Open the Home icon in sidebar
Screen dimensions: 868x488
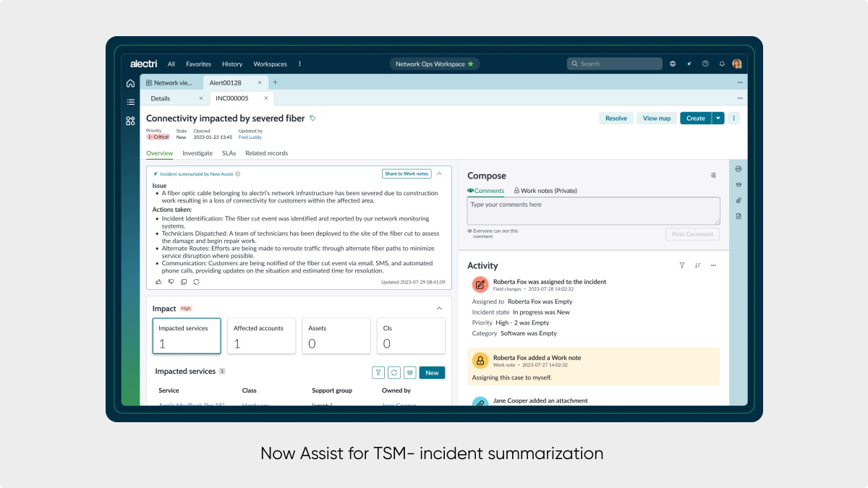[x=130, y=83]
